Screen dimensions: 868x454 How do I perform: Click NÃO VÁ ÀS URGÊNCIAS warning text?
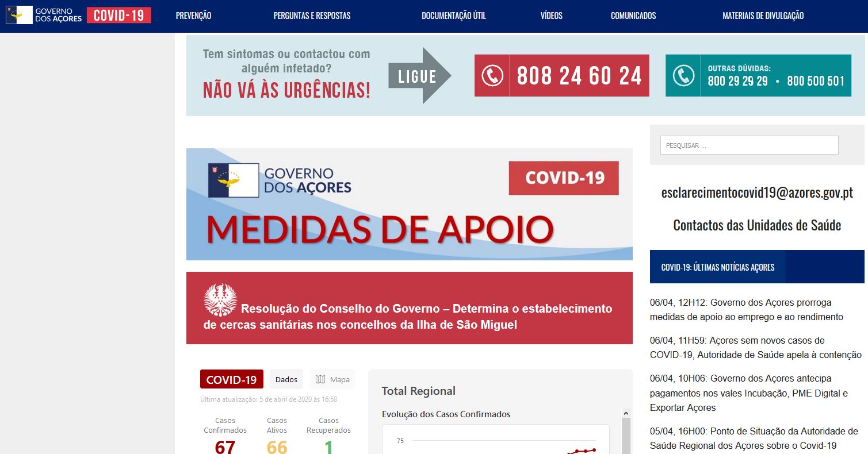286,90
